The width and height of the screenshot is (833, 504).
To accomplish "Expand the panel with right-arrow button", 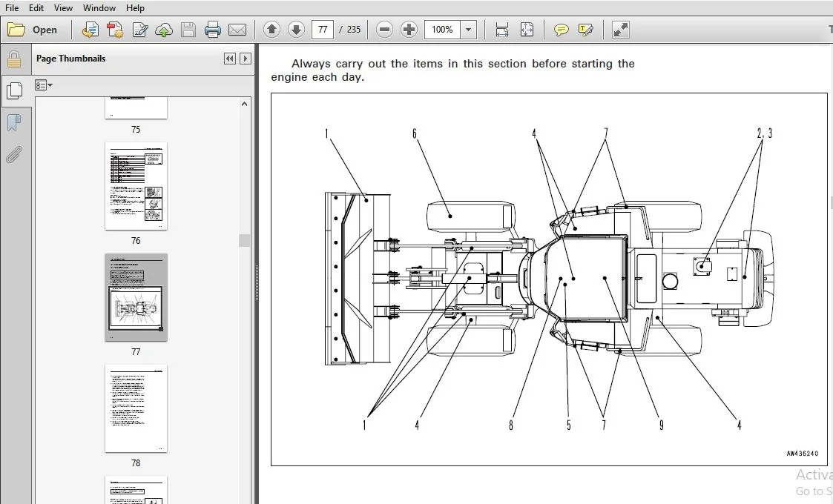I will tap(245, 59).
